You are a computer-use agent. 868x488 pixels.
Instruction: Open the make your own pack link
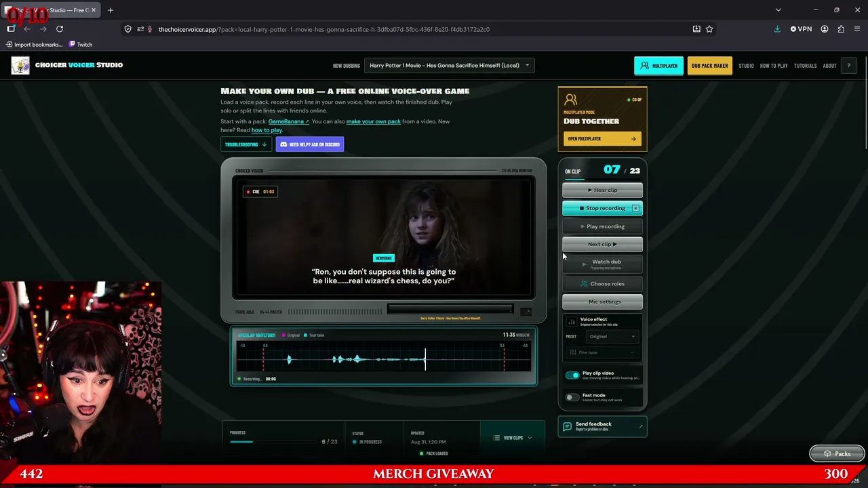click(373, 121)
